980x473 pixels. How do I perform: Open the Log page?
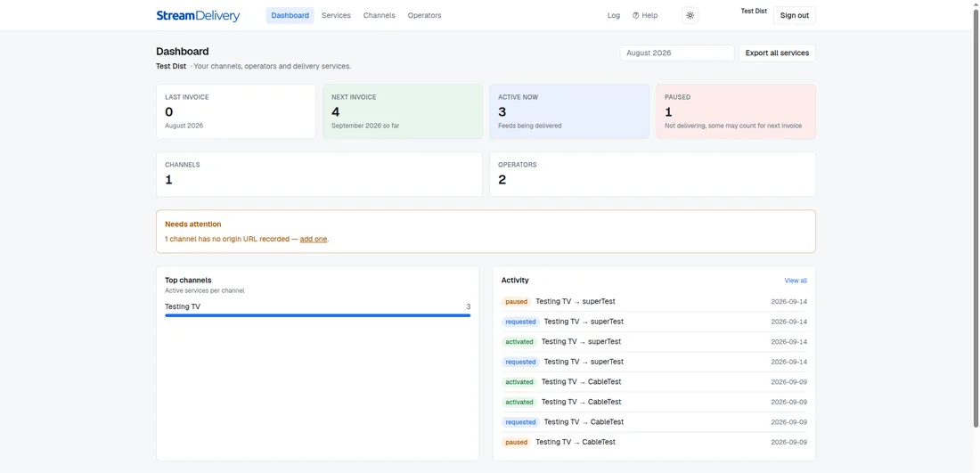[x=614, y=16]
